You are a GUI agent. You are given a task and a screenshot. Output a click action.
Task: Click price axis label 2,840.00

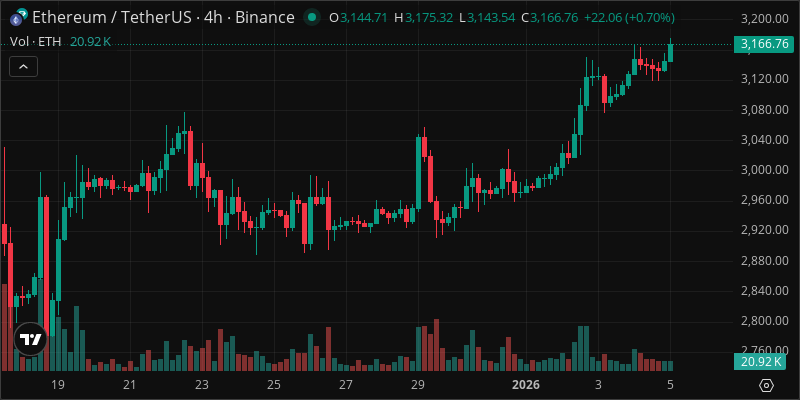coord(764,291)
